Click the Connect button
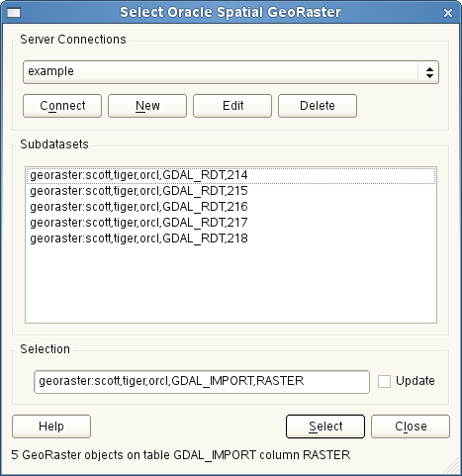Viewport: 462px width, 476px height. pos(62,106)
